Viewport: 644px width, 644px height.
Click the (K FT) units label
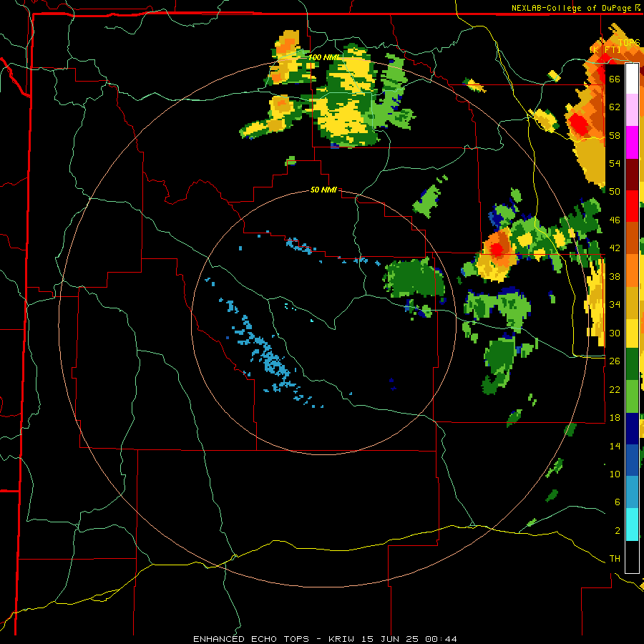pyautogui.click(x=605, y=49)
